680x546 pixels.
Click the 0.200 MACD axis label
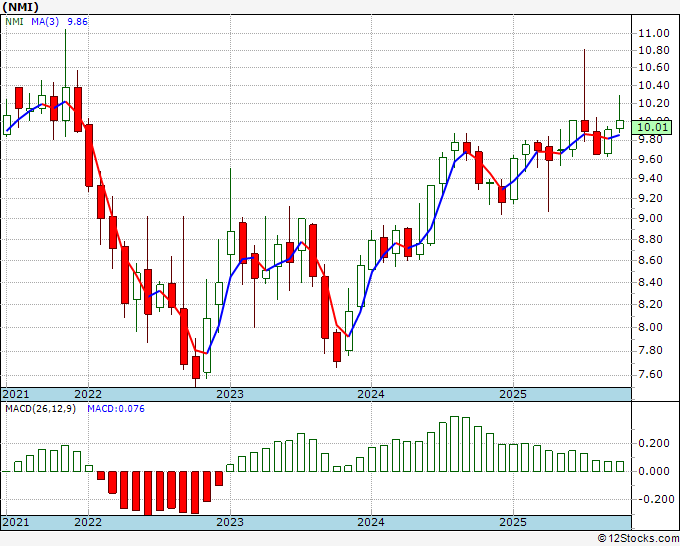[654, 443]
